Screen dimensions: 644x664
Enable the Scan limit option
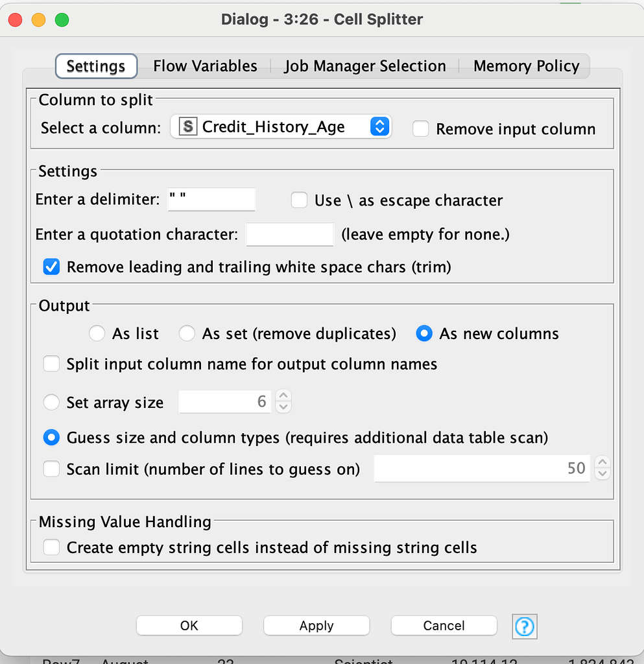51,468
